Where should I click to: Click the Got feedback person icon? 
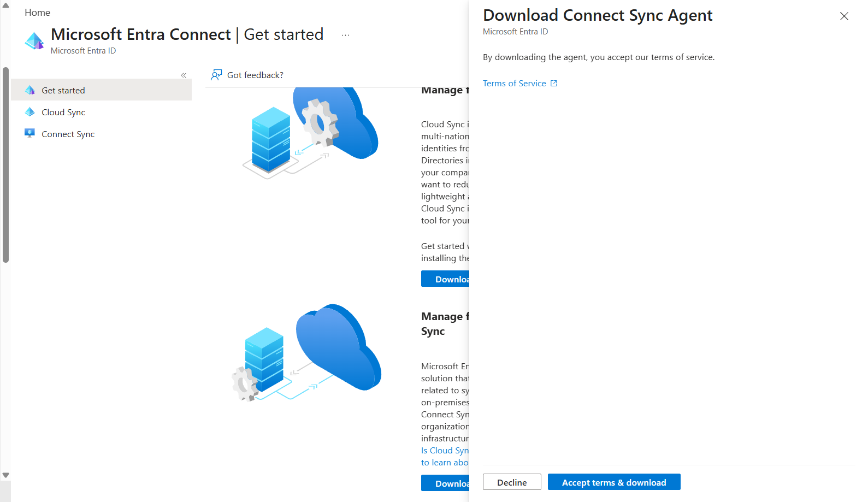click(x=216, y=75)
